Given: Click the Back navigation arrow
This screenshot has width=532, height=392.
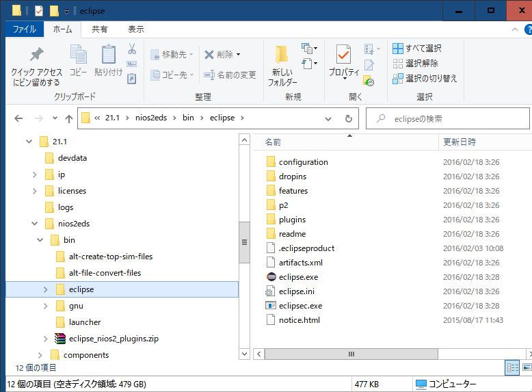Looking at the screenshot, I should coord(18,118).
